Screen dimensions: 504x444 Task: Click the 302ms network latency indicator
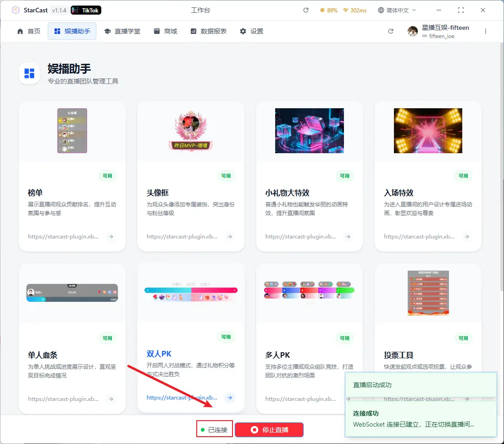tap(354, 10)
